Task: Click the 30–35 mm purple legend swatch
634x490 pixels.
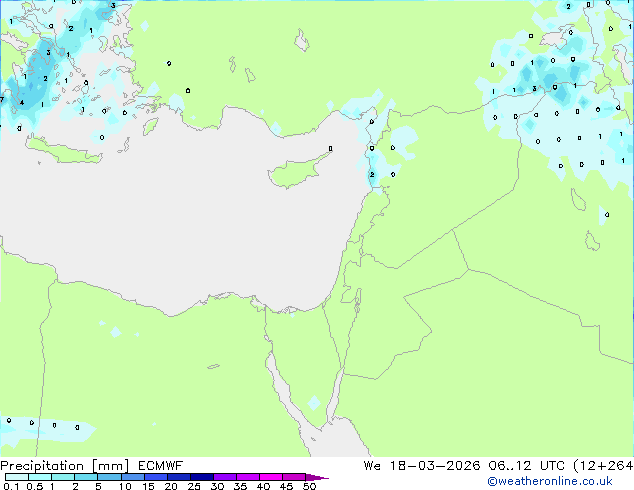Action: (x=224, y=477)
